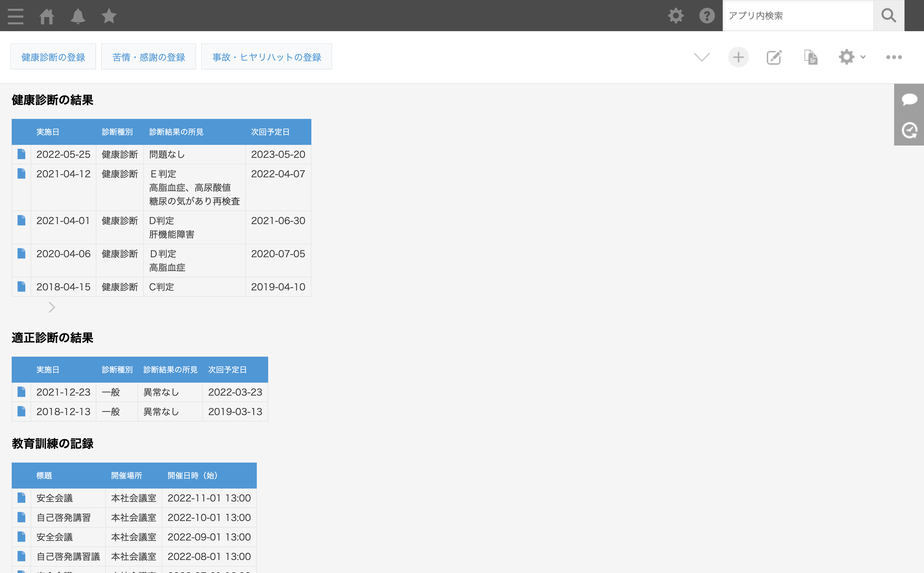The height and width of the screenshot is (573, 924).
Task: Go to next record using down chevron
Action: coord(702,57)
